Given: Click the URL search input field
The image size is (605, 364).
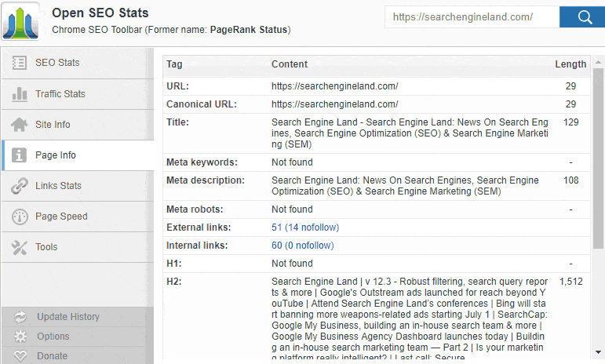Looking at the screenshot, I should pyautogui.click(x=472, y=17).
